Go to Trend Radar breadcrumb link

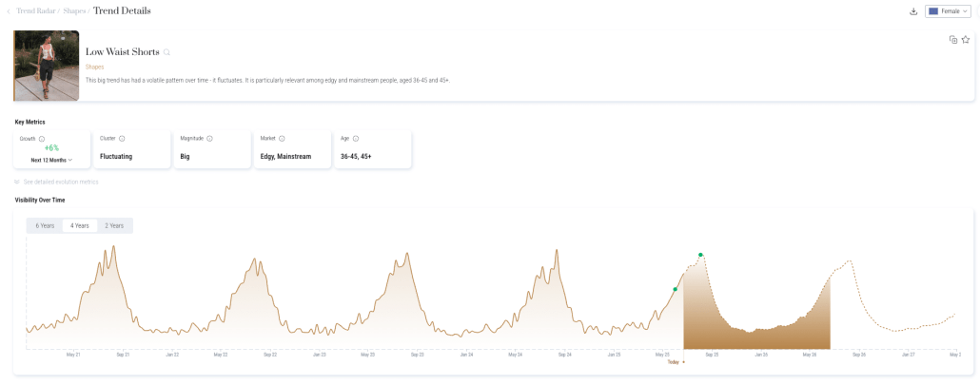coord(36,11)
